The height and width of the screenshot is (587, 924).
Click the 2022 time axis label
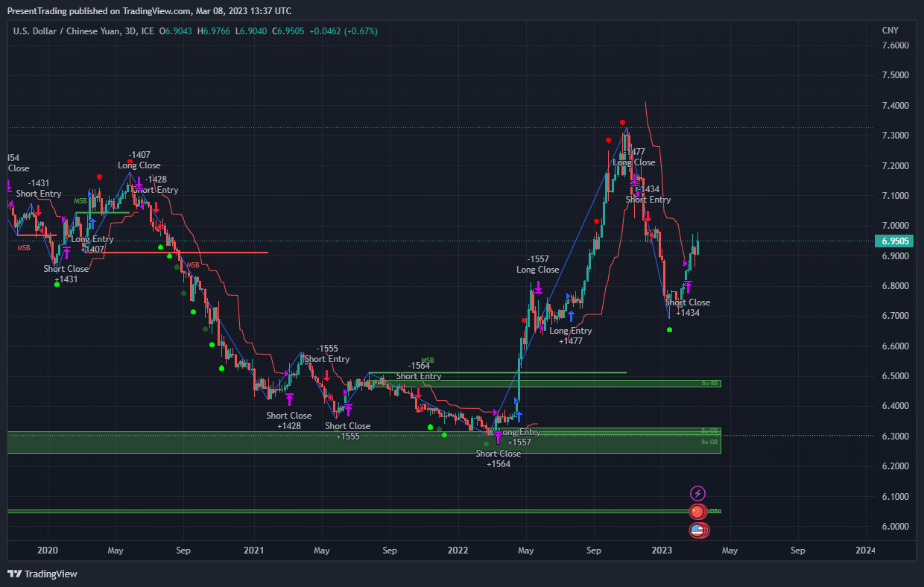click(458, 551)
